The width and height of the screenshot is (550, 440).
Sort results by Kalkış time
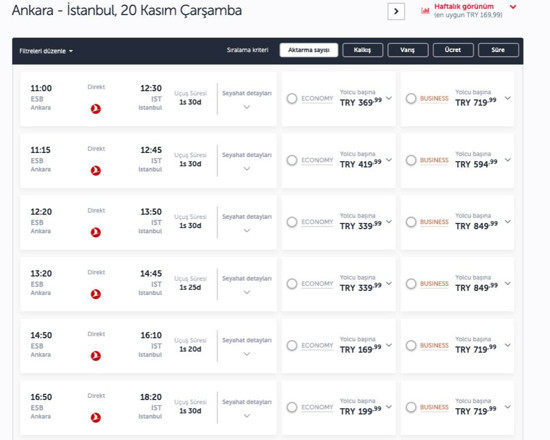pyautogui.click(x=362, y=50)
